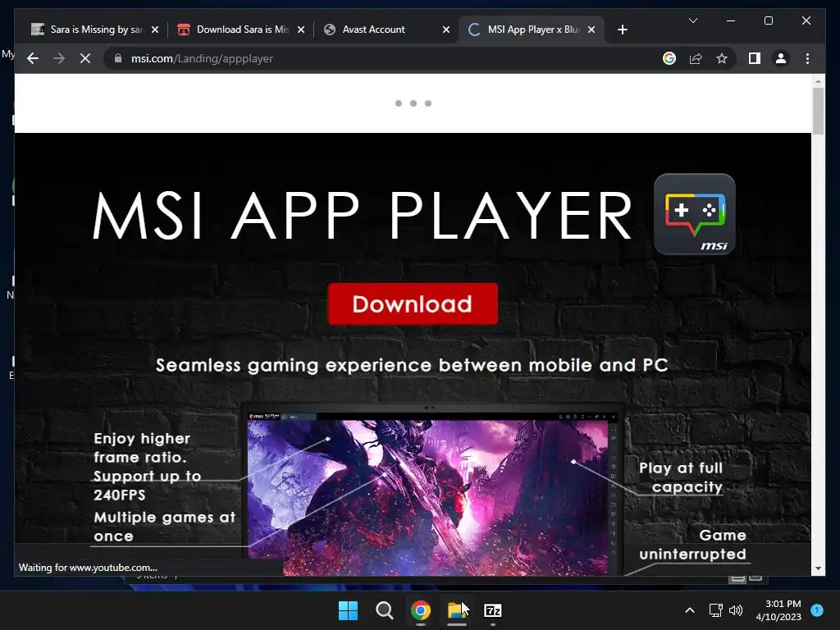Go back to the previous page

(x=33, y=58)
